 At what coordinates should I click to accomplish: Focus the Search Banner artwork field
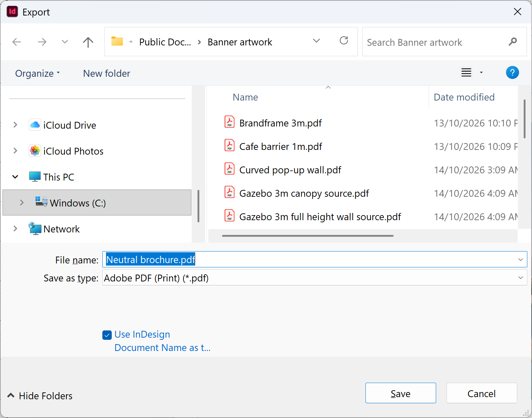(444, 42)
